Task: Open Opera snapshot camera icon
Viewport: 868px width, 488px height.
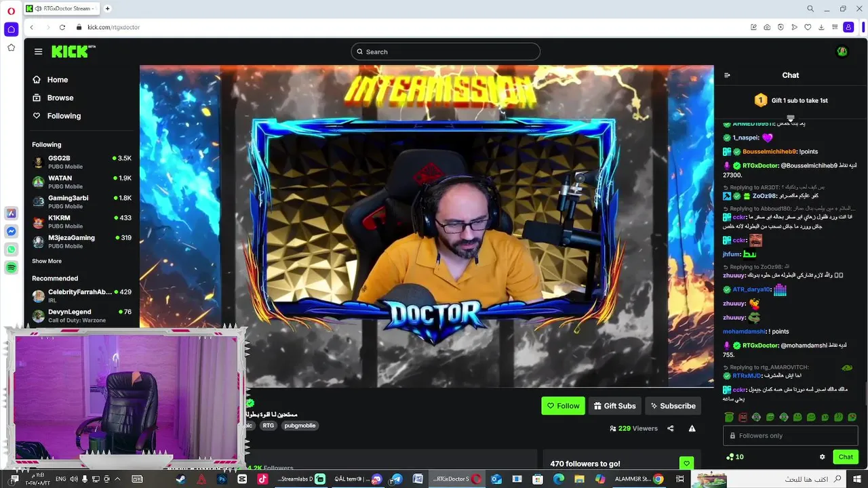Action: point(767,27)
